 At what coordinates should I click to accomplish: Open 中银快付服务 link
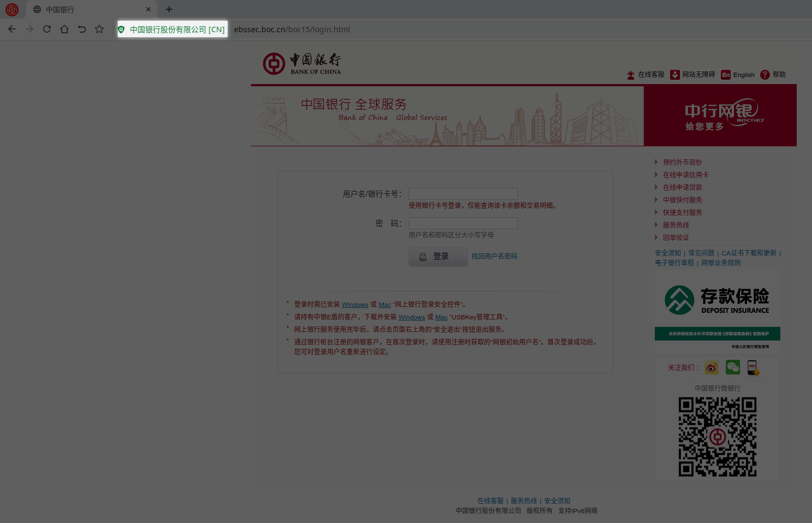point(683,200)
